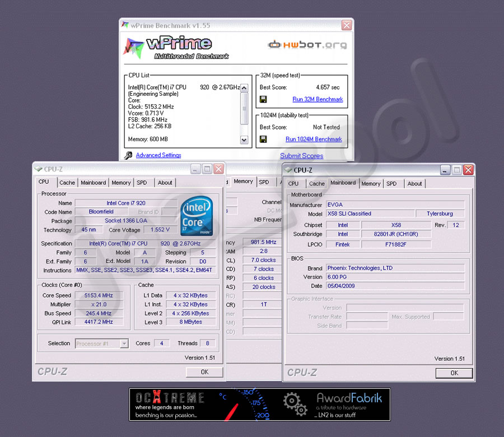Click the Advanced Settings magnifier icon
The width and height of the screenshot is (504, 437).
(x=128, y=156)
